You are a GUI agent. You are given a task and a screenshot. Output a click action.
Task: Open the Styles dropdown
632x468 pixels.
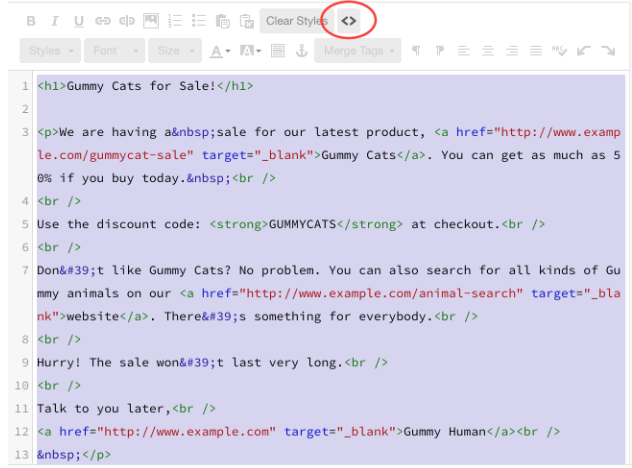coord(50,51)
